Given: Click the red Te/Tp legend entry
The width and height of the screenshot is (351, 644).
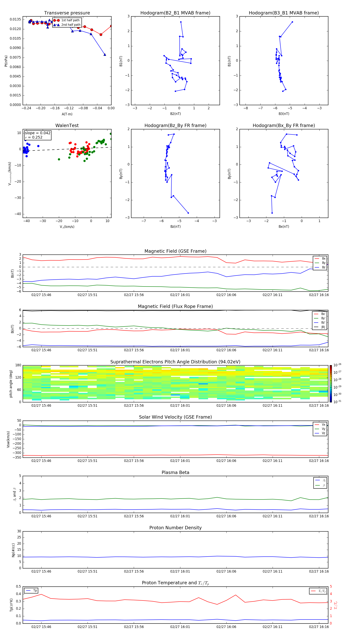Looking at the screenshot, I should (x=318, y=591).
